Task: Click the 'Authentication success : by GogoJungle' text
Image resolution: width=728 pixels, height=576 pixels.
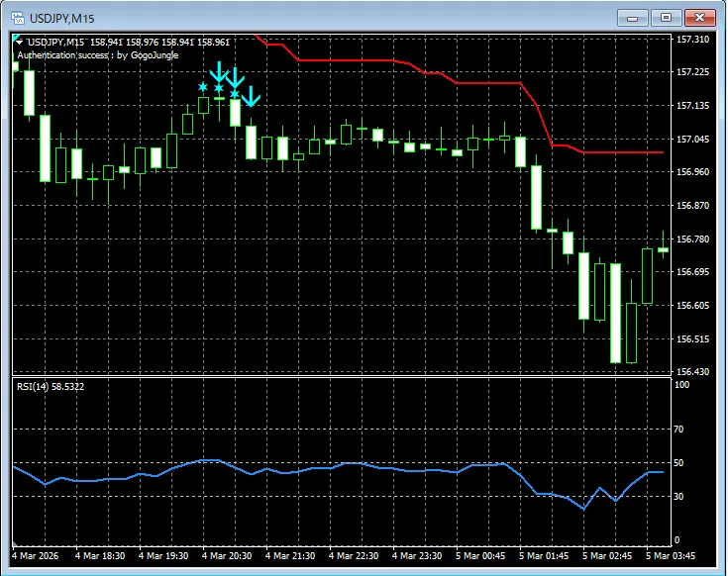Action: 98,55
